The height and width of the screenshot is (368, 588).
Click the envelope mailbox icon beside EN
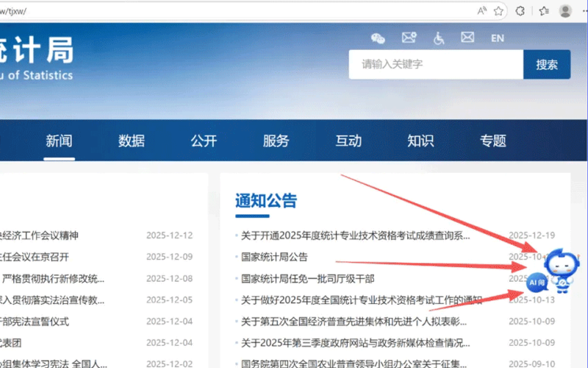(467, 38)
